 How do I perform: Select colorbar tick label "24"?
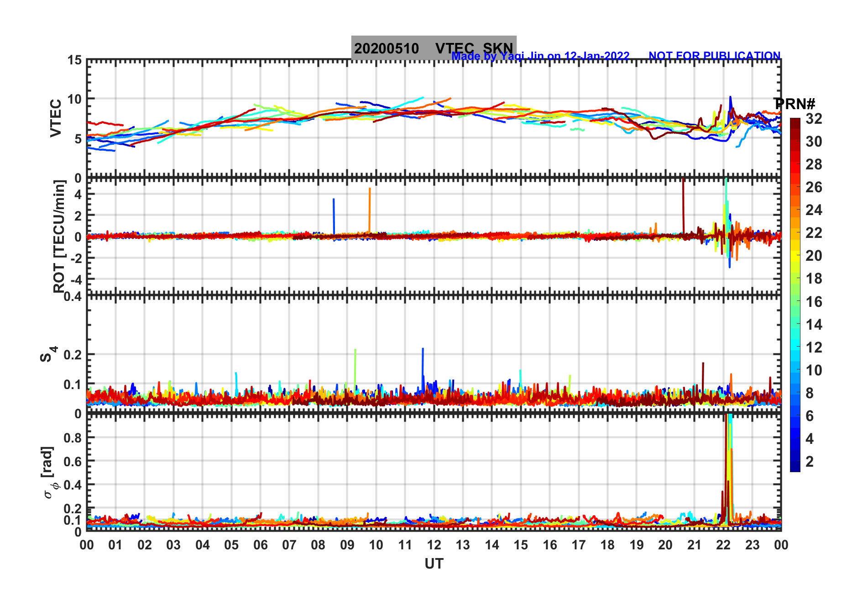tap(814, 210)
